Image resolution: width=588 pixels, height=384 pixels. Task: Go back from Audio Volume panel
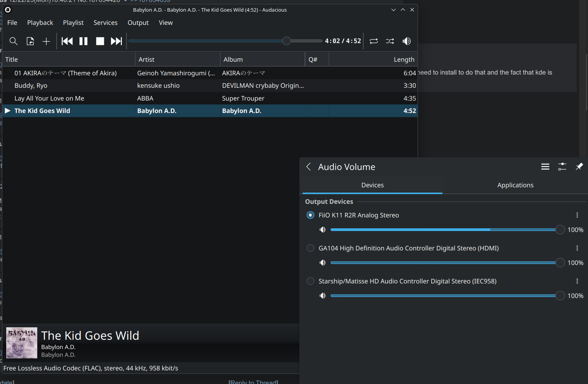(309, 167)
